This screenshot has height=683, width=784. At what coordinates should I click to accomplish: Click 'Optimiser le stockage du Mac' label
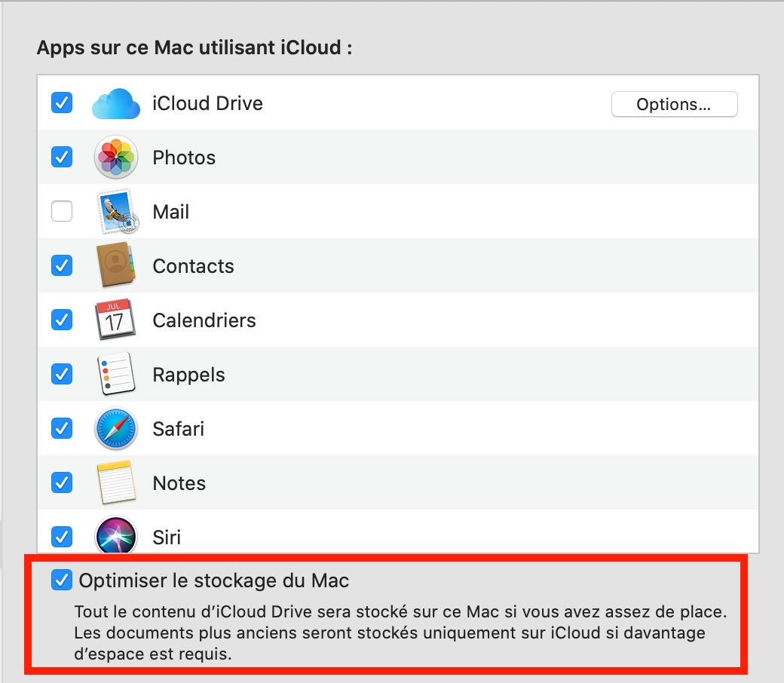214,581
